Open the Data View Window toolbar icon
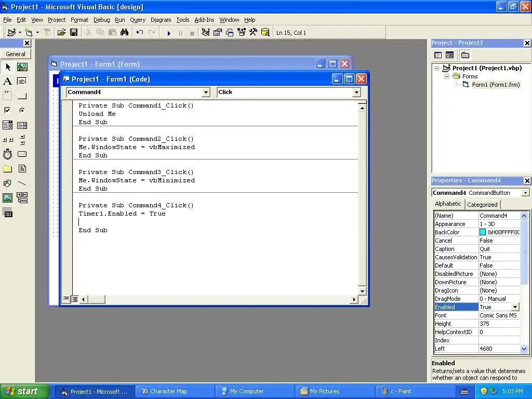Image resolution: width=532 pixels, height=399 pixels. (x=265, y=33)
